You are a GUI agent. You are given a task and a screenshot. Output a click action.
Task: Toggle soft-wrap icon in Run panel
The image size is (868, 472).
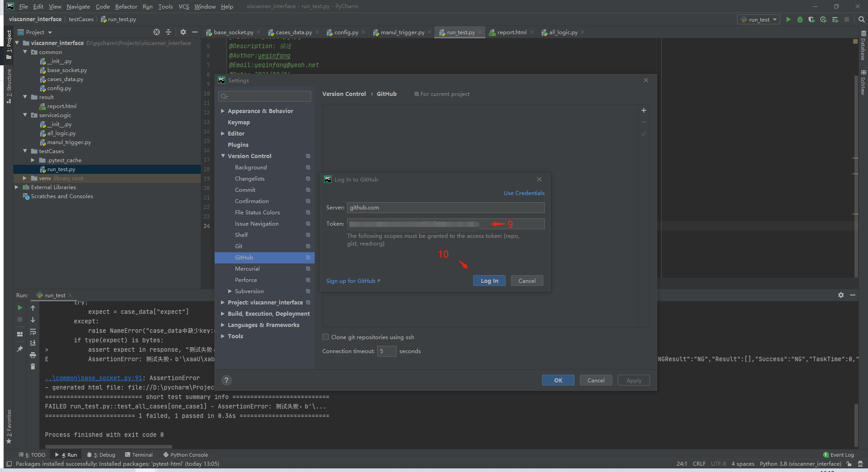click(33, 331)
